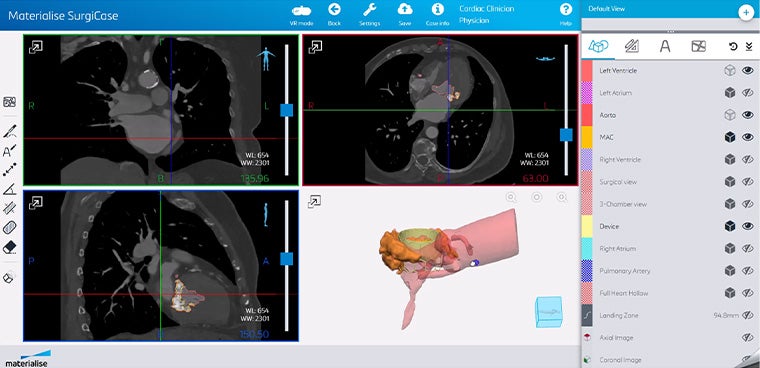Select the distance measurement tool
The width and height of the screenshot is (760, 368).
coord(10,170)
